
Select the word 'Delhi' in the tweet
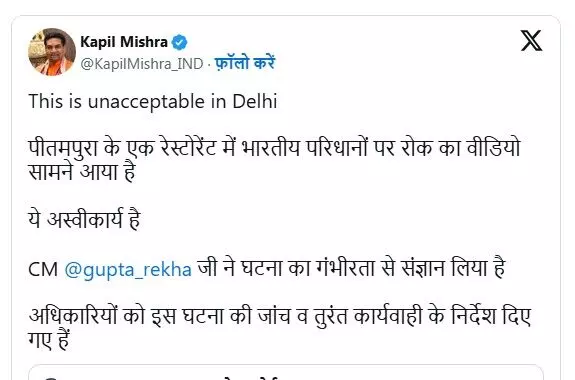255,101
